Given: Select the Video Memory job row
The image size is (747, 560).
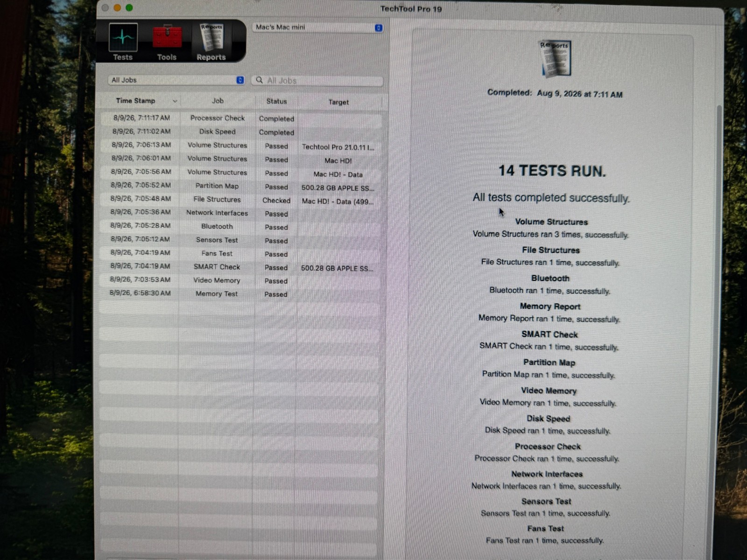Looking at the screenshot, I should (x=241, y=280).
